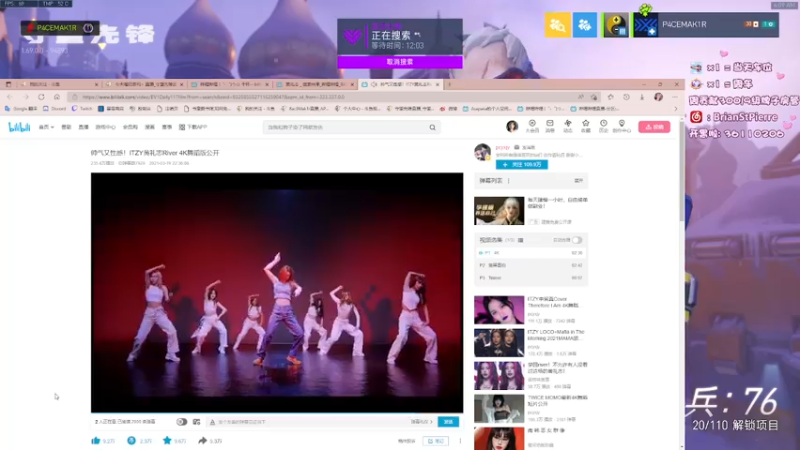The image size is (800, 450).
Task: Expand the 首页 dropdown in bilibili nav
Action: 46,127
